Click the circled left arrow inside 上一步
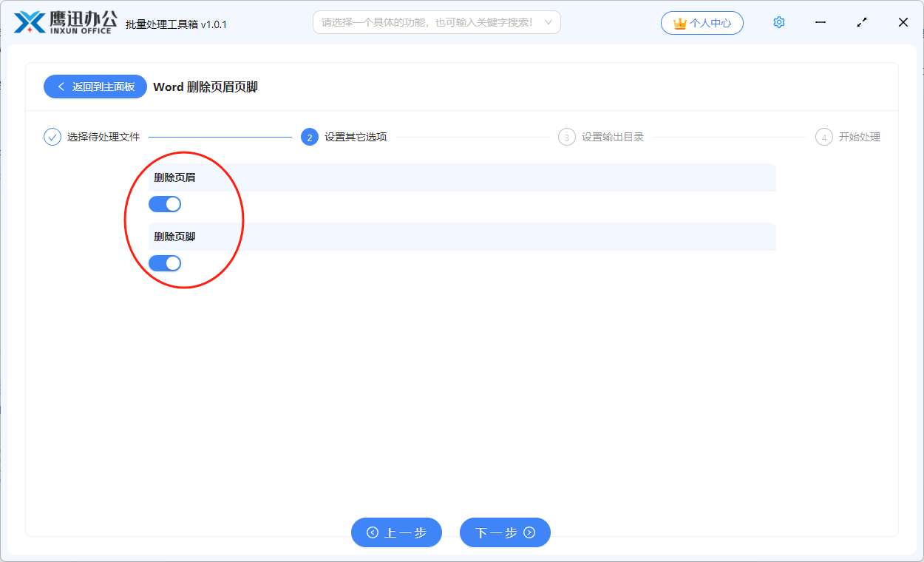 pyautogui.click(x=372, y=532)
